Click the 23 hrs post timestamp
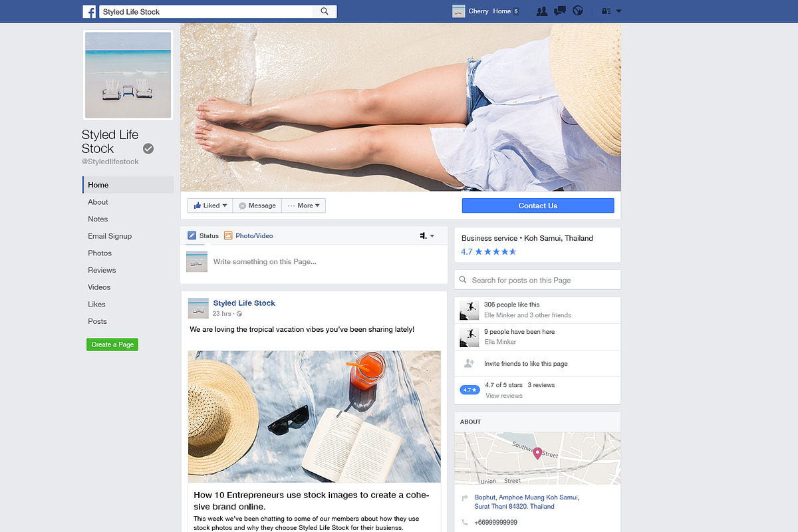 point(222,314)
